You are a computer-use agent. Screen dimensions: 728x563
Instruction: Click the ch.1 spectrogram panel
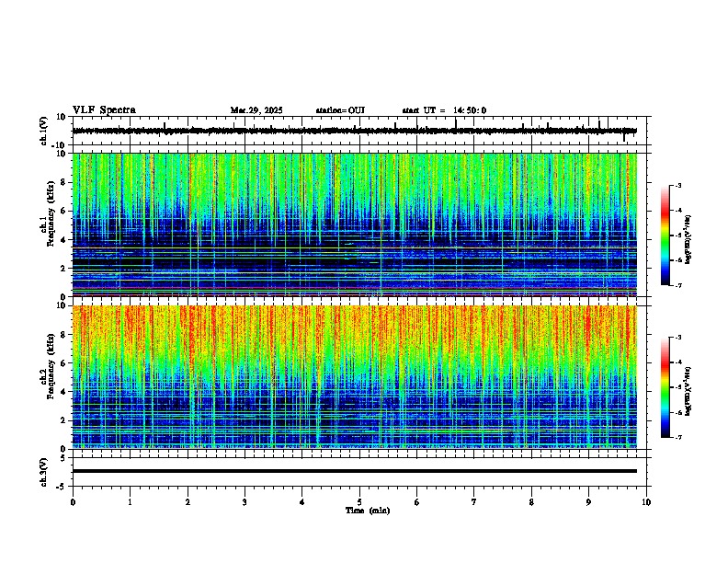(x=355, y=224)
